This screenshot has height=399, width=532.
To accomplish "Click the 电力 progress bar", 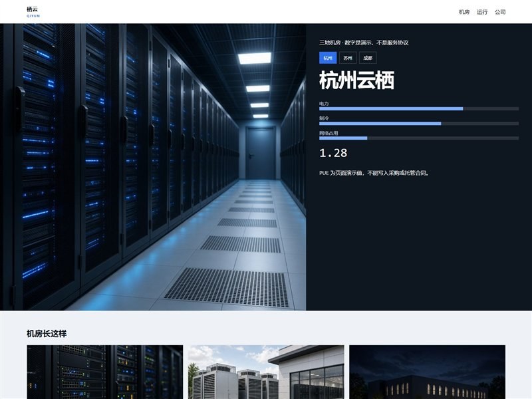I will [419, 108].
